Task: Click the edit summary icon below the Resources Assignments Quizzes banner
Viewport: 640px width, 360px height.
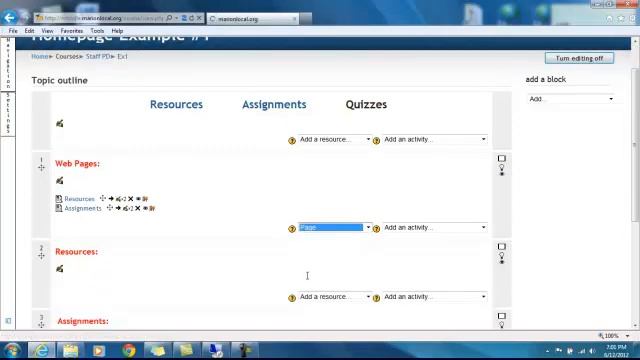Action: pos(60,123)
